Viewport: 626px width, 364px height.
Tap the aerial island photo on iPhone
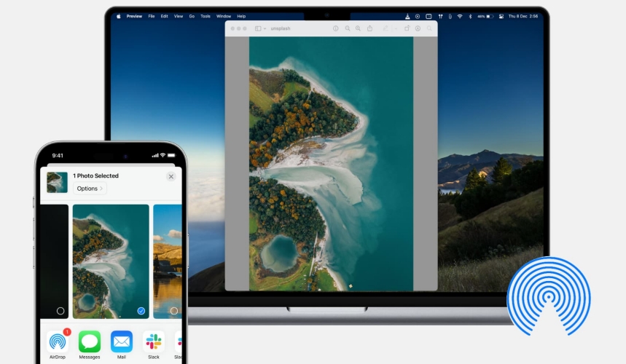point(111,261)
